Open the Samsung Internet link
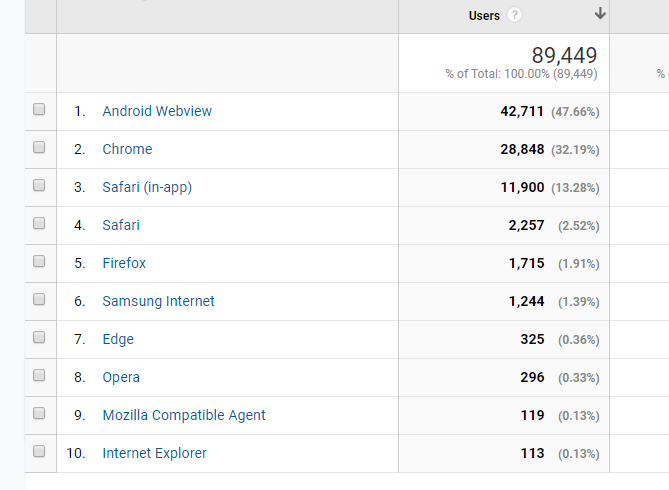Screen dimensions: 669x490 coord(158,301)
